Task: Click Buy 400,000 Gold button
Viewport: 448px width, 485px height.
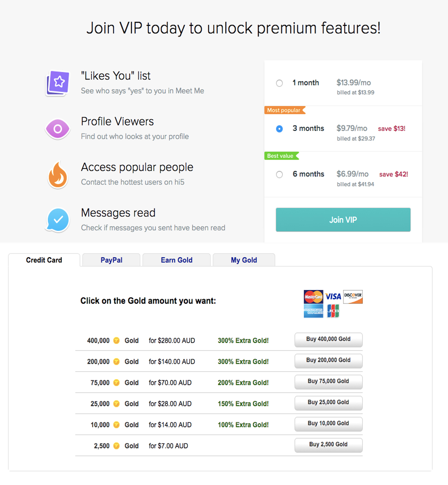Action: point(328,339)
